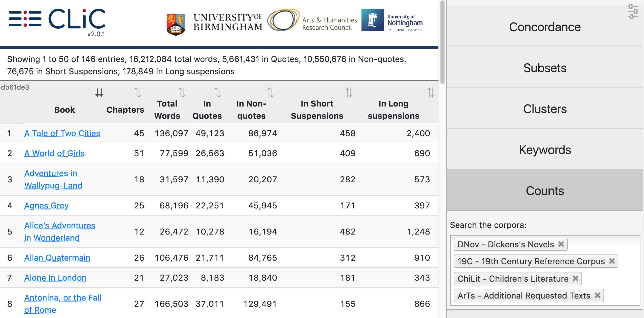Open A Tale of Two Cities link
The image size is (644, 318).
point(62,133)
